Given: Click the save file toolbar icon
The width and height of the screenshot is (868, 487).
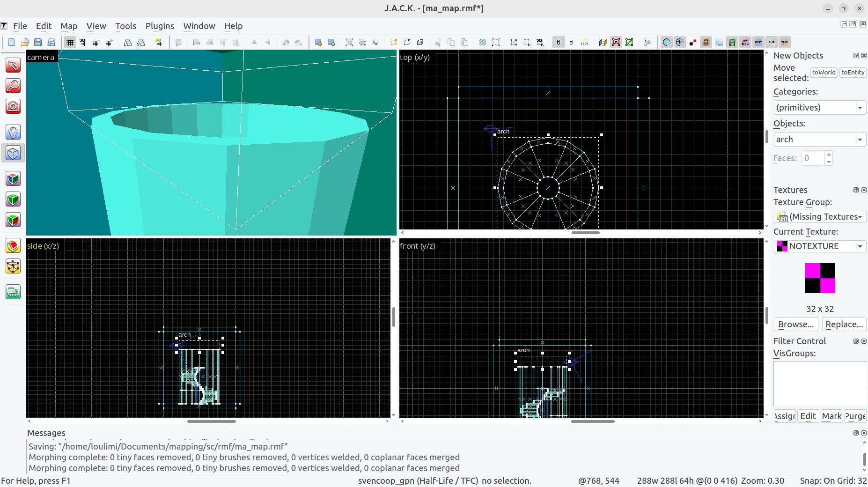Looking at the screenshot, I should pos(38,42).
